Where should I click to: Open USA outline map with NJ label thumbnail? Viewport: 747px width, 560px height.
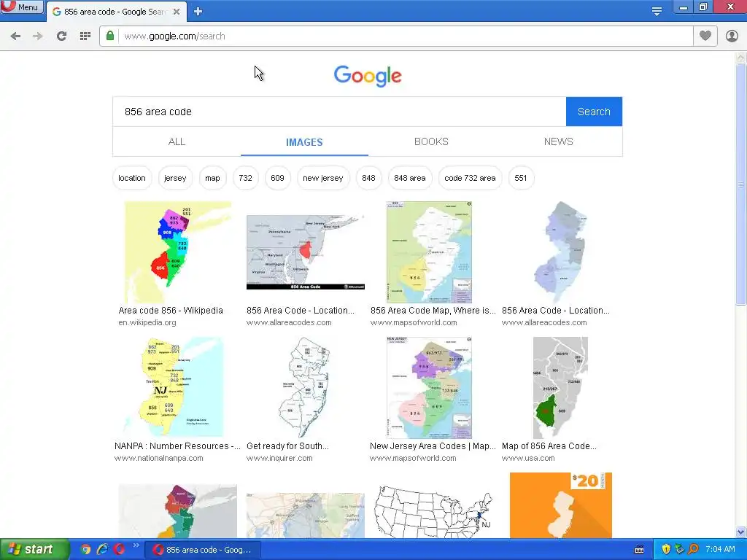point(433,512)
